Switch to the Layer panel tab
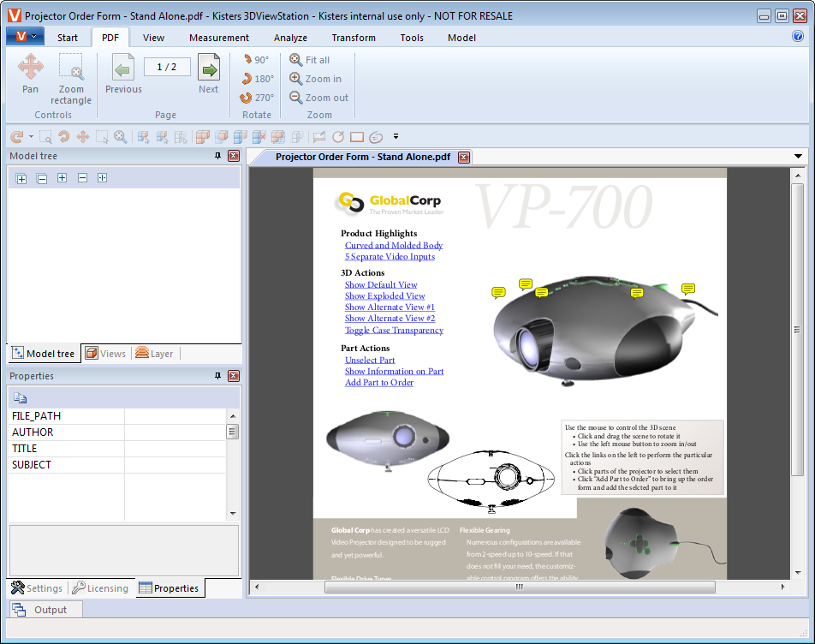The width and height of the screenshot is (815, 644). 154,354
